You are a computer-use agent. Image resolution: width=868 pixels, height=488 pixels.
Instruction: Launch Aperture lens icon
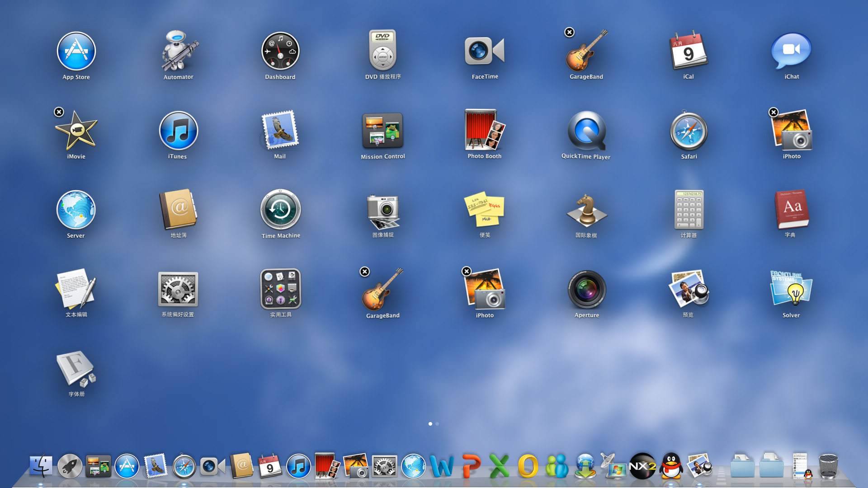click(x=586, y=290)
